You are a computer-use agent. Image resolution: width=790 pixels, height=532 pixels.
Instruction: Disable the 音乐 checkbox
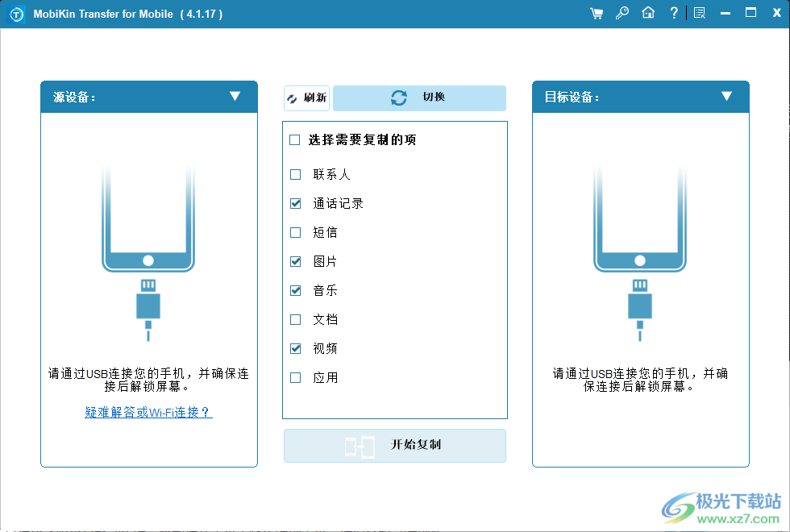295,290
